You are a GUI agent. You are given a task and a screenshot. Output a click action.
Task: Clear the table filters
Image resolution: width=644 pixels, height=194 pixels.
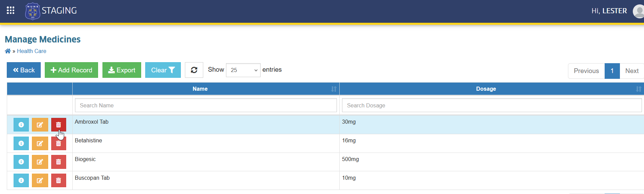click(x=163, y=70)
